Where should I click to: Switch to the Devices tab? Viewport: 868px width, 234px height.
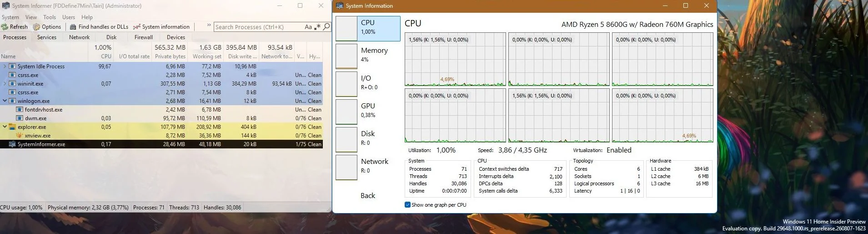tap(176, 37)
